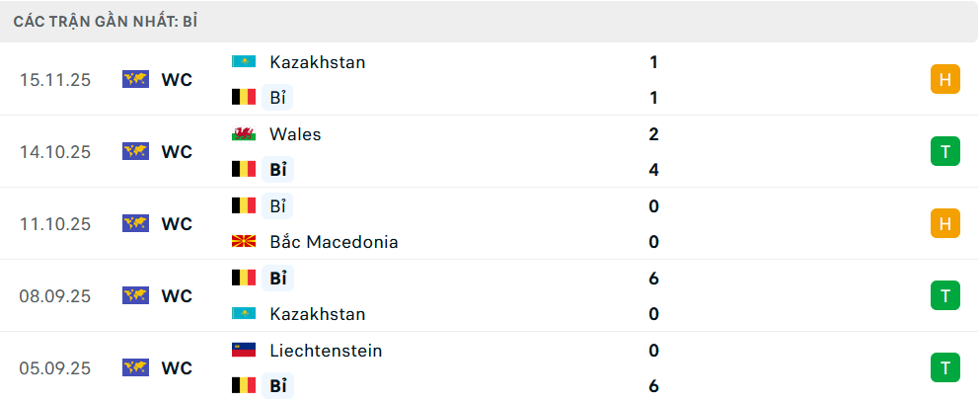Open the Liechtenstein team link

tap(326, 351)
